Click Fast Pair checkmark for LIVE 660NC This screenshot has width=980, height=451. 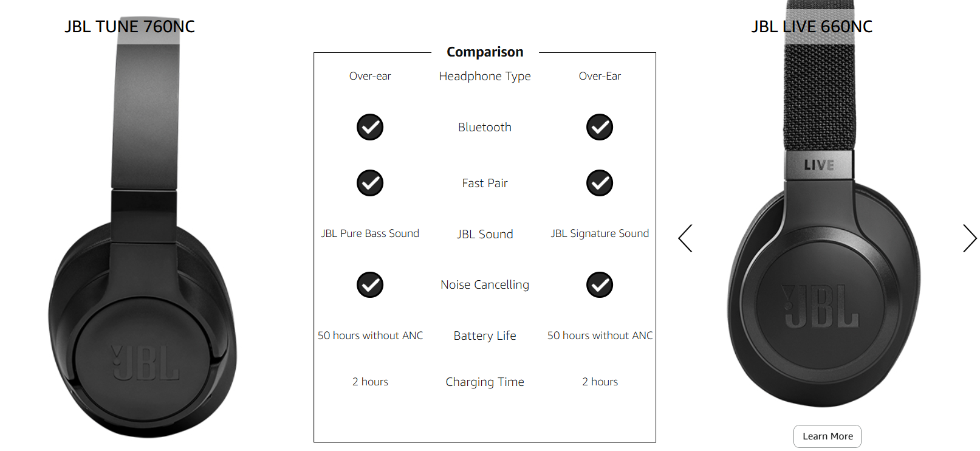pyautogui.click(x=600, y=183)
